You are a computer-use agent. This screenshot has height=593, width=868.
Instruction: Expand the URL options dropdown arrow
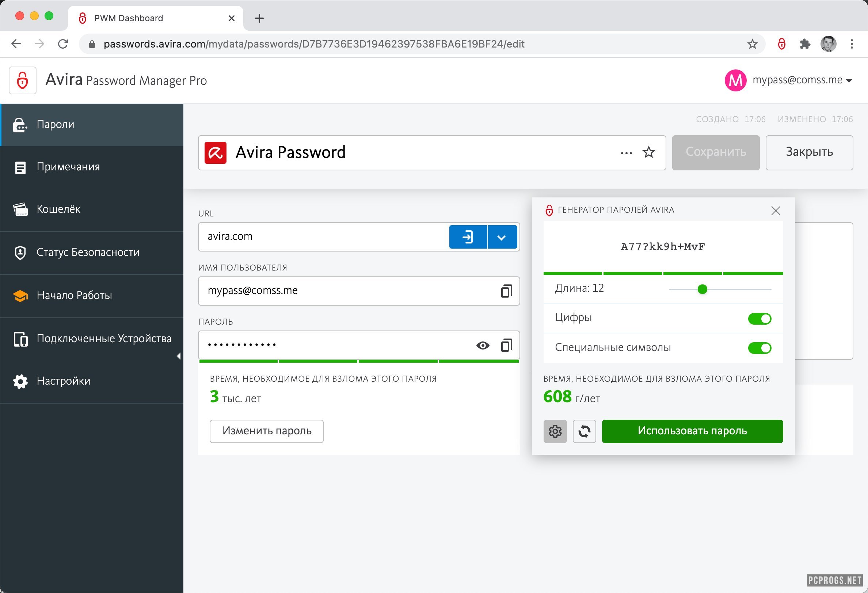pyautogui.click(x=502, y=237)
